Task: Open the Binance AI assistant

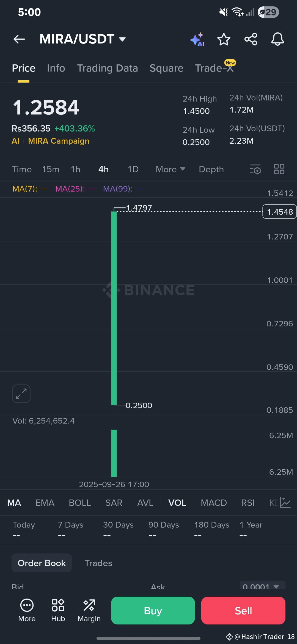Action: pos(197,39)
